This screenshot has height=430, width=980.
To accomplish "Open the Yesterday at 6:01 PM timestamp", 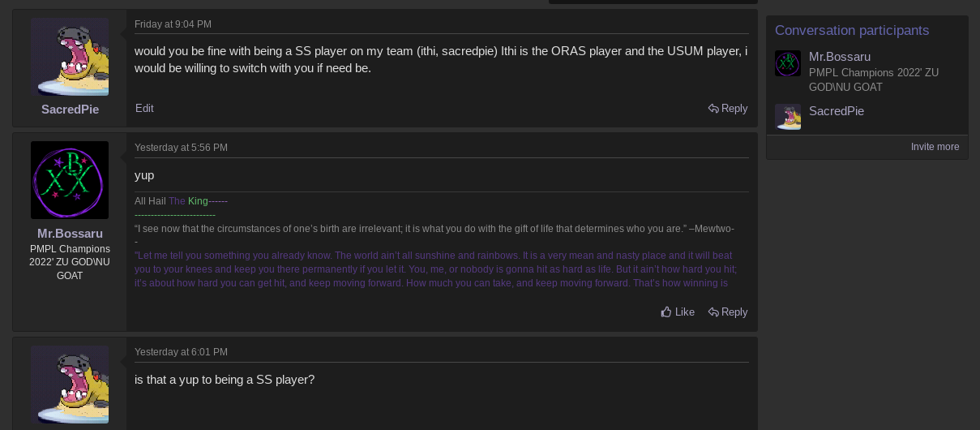I will click(181, 352).
